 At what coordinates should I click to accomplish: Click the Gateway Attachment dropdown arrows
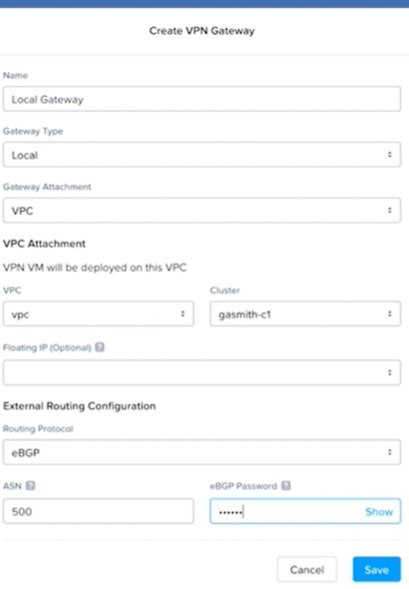[390, 210]
